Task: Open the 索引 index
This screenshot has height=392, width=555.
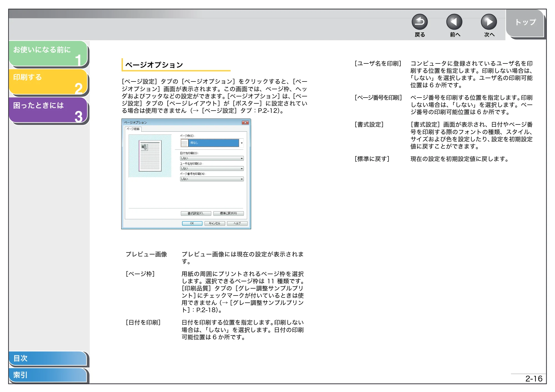Action: (48, 375)
